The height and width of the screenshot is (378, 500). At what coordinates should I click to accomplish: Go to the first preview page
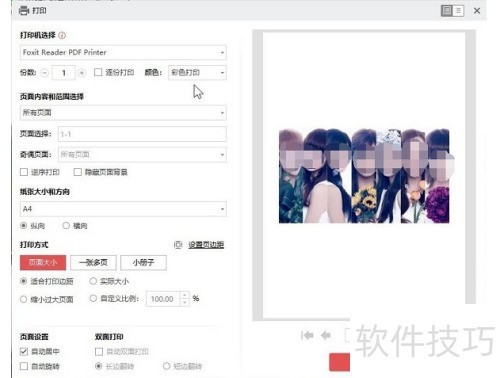[x=307, y=335]
